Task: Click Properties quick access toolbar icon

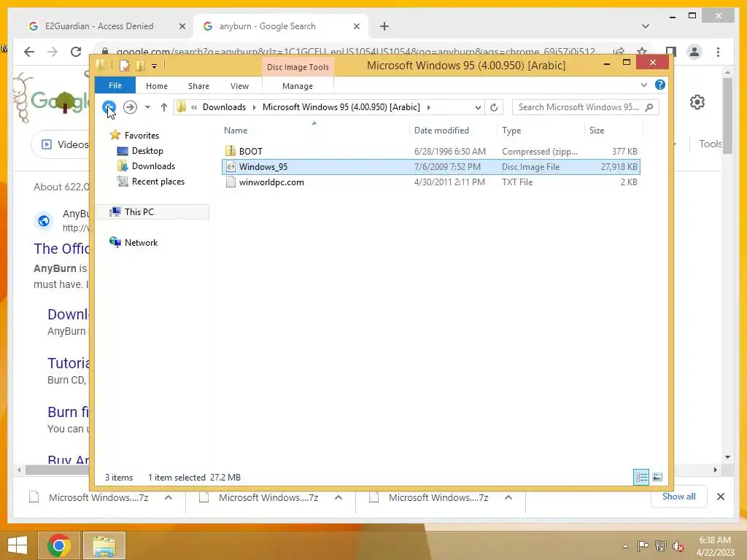Action: (x=124, y=66)
